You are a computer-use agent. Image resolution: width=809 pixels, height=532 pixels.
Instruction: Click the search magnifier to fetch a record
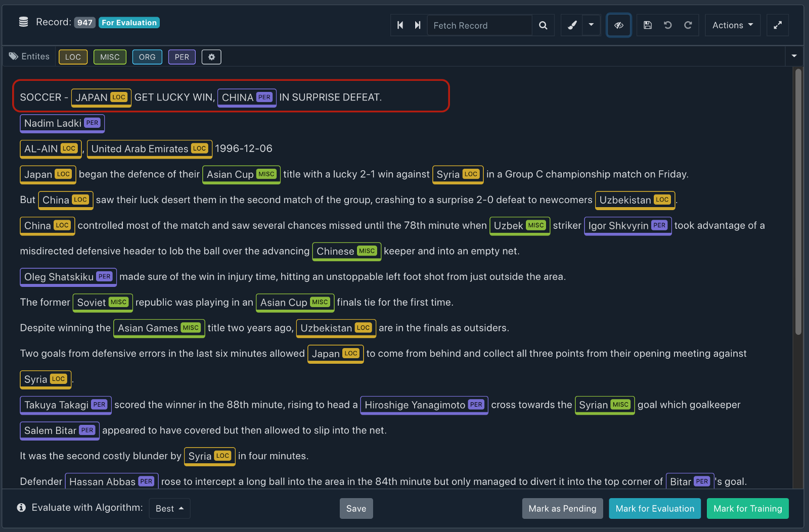point(543,25)
